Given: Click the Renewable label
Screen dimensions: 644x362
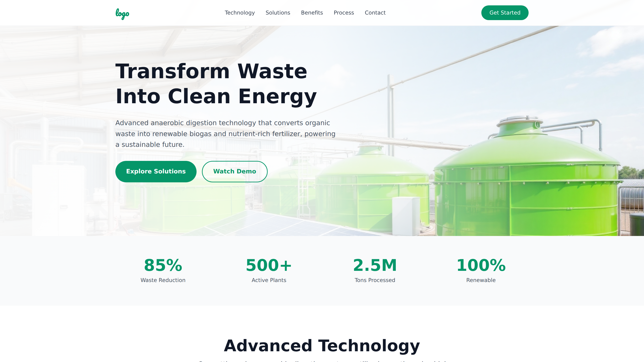Looking at the screenshot, I should point(481,280).
